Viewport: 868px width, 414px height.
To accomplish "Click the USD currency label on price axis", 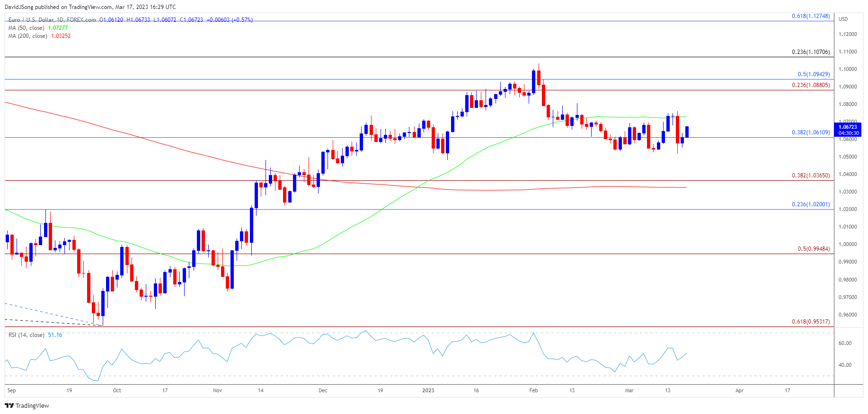I will [843, 19].
